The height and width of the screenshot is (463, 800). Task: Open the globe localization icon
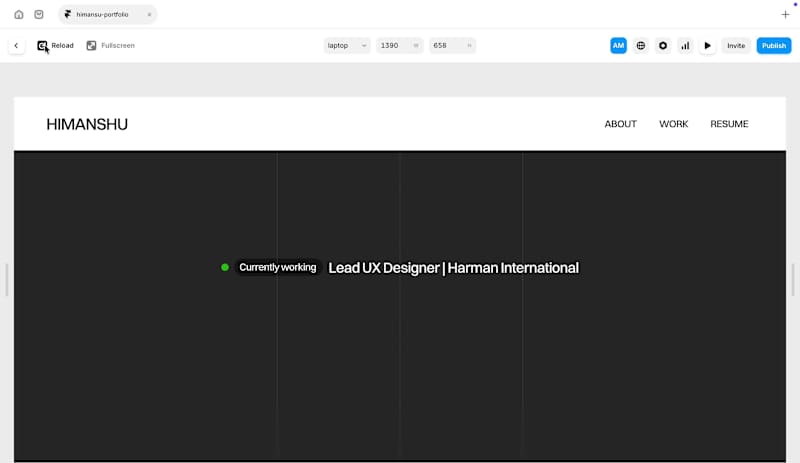click(641, 45)
